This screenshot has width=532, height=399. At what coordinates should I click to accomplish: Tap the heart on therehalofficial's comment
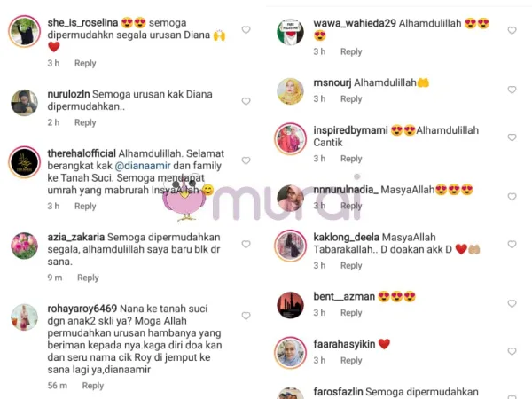246,160
